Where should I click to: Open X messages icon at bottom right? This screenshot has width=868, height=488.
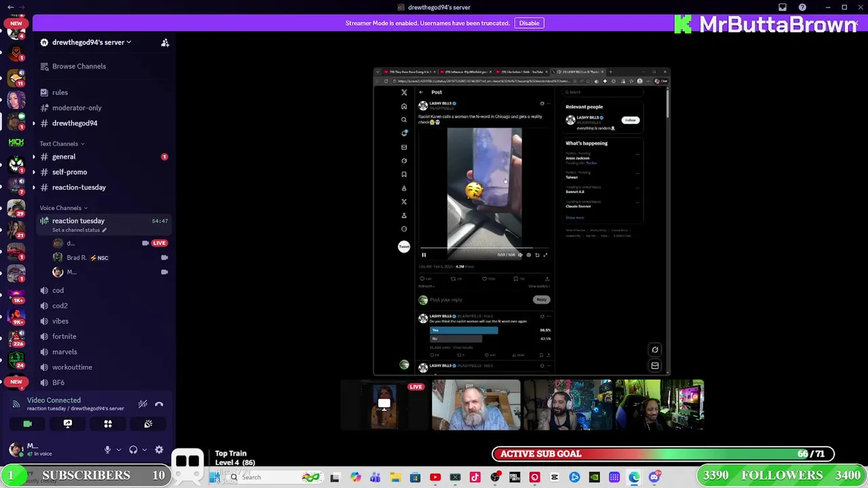point(655,366)
